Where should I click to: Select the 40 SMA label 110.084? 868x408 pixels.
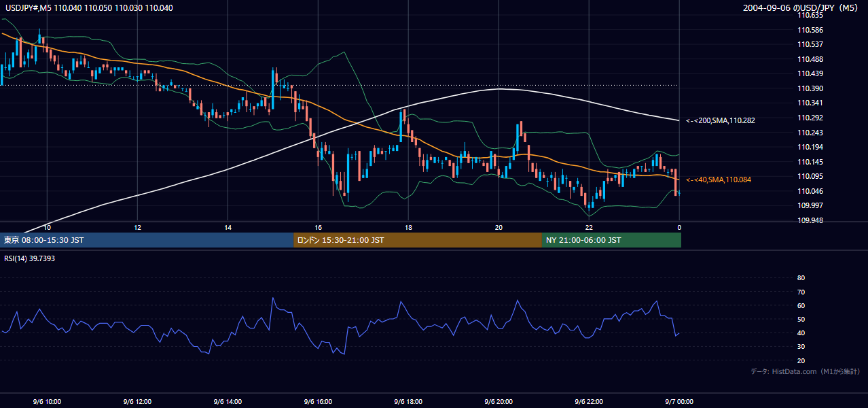click(719, 180)
